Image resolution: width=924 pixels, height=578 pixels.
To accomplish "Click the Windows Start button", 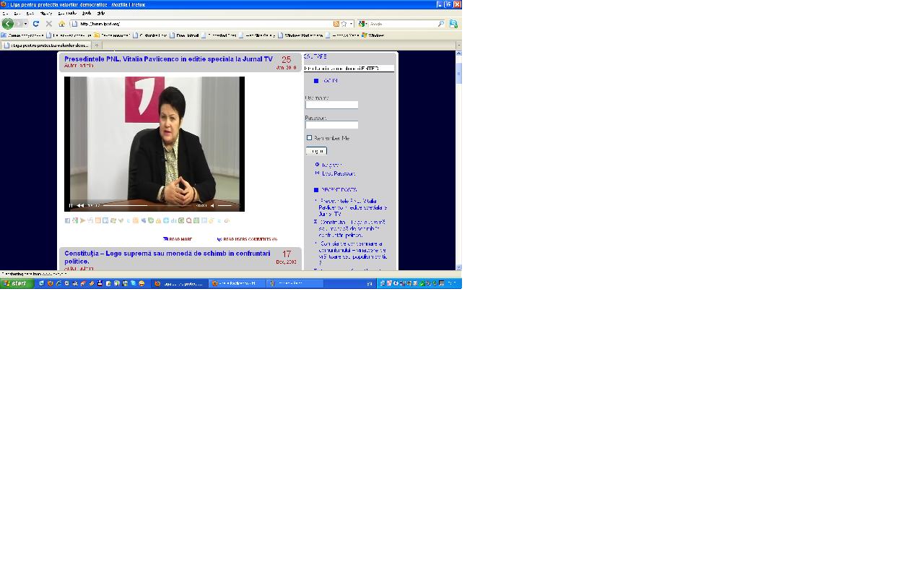I will [x=16, y=283].
